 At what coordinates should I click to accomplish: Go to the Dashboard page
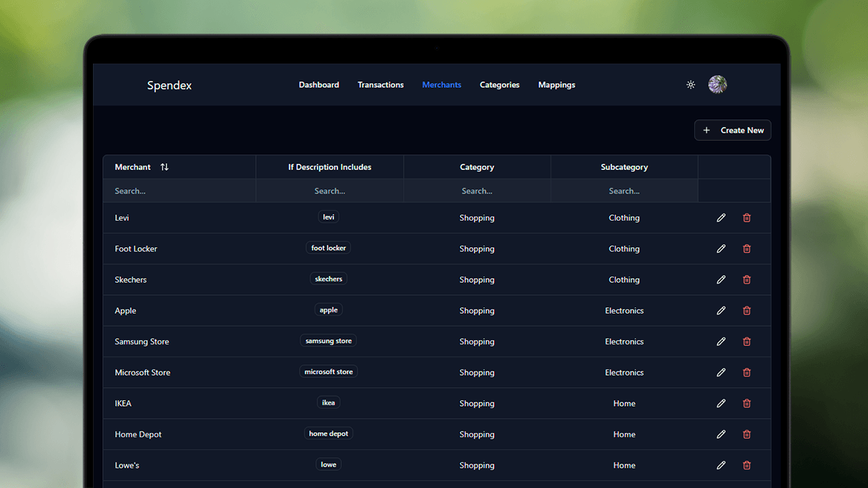pos(319,85)
